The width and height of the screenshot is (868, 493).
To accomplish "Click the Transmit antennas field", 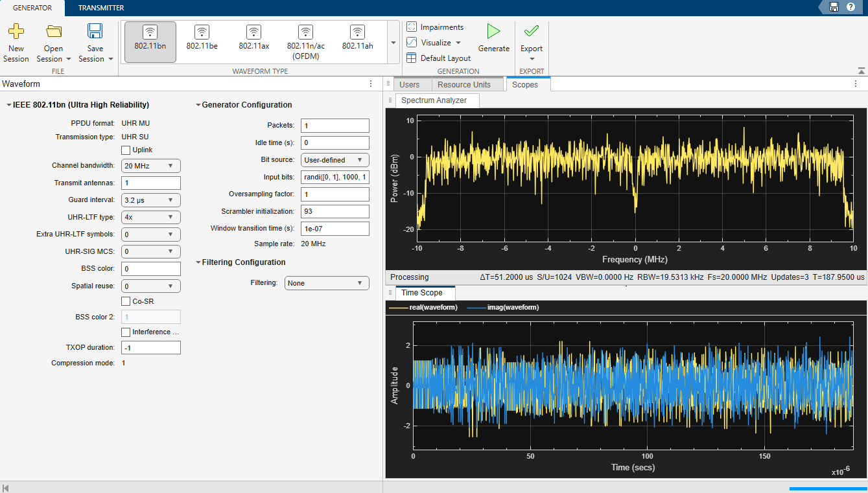I will [x=151, y=183].
